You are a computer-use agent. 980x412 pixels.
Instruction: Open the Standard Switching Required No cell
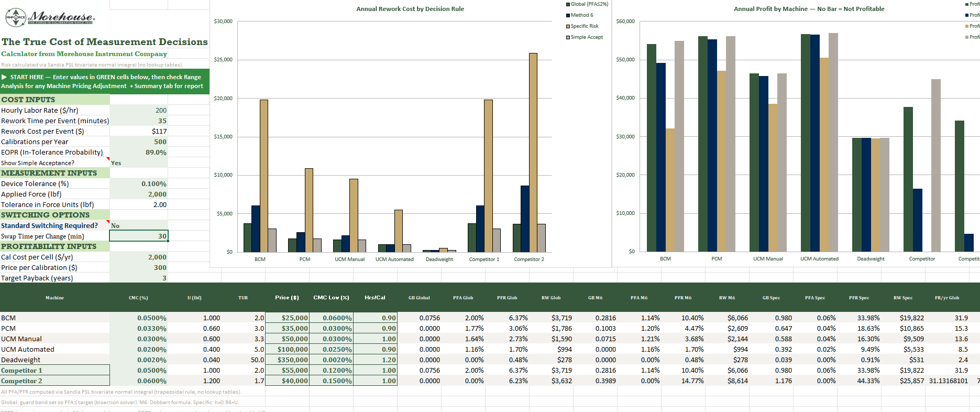(139, 225)
